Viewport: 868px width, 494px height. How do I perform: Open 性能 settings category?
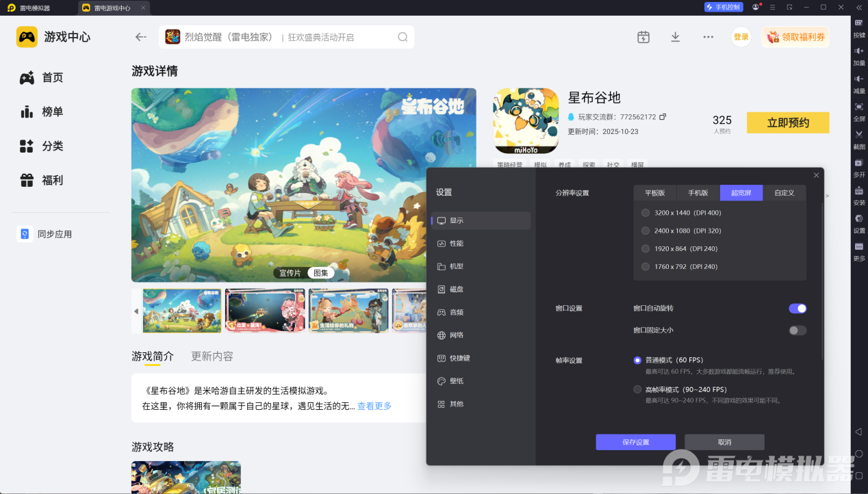[481, 244]
